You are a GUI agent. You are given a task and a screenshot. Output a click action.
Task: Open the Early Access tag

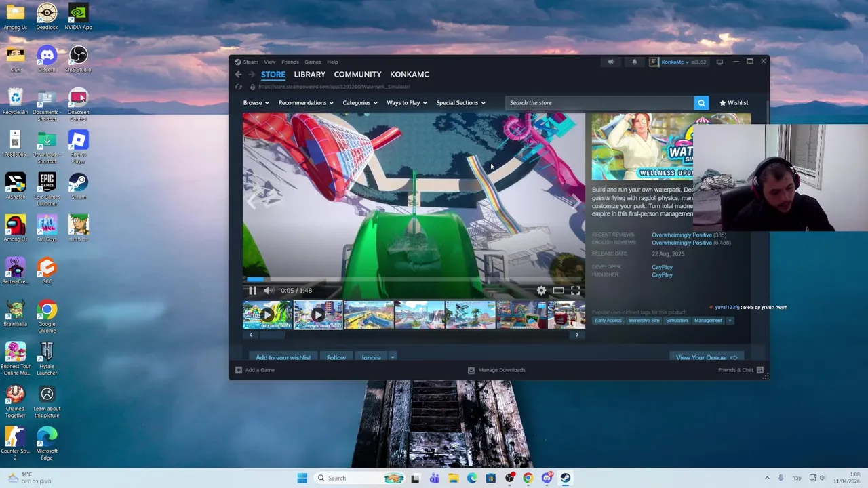[x=608, y=321]
